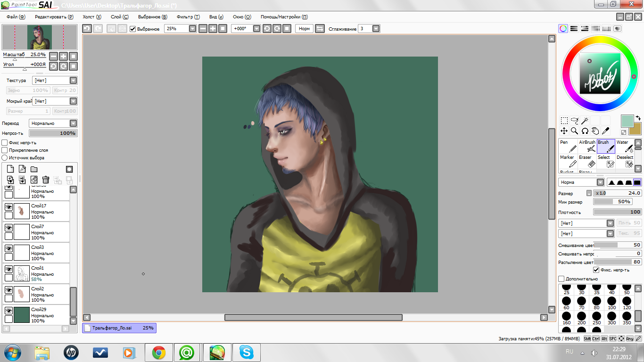Image resolution: width=644 pixels, height=362 pixels.
Task: Select the Pen tool
Action: (569, 146)
